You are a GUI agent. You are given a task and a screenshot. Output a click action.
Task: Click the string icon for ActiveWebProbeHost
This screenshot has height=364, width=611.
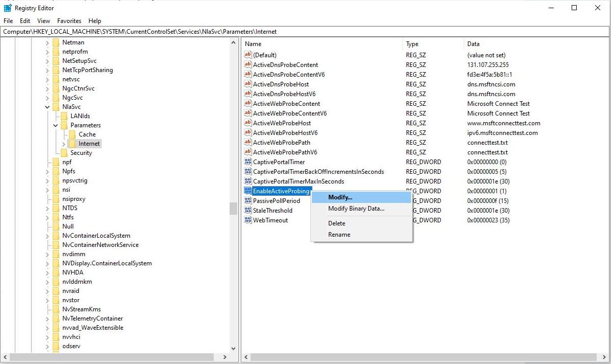click(x=248, y=123)
